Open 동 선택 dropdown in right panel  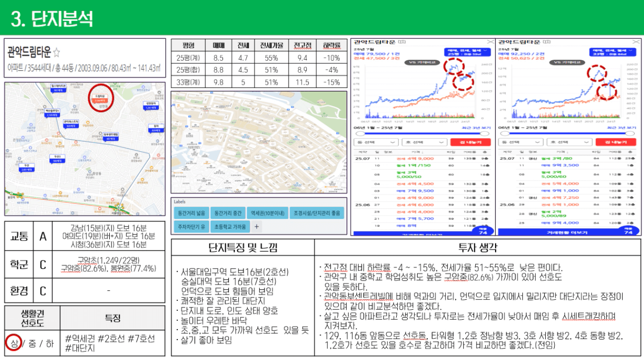[521, 142]
